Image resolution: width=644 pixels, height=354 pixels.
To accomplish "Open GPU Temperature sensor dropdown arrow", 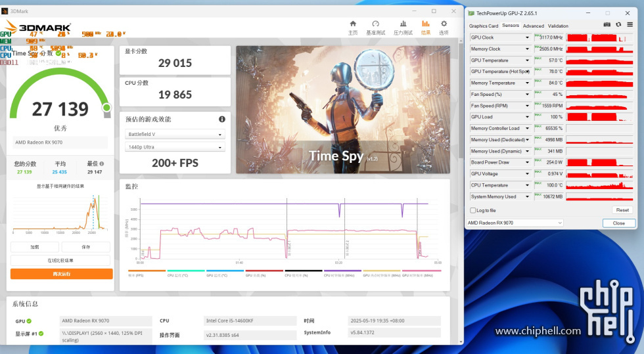I will coord(527,60).
